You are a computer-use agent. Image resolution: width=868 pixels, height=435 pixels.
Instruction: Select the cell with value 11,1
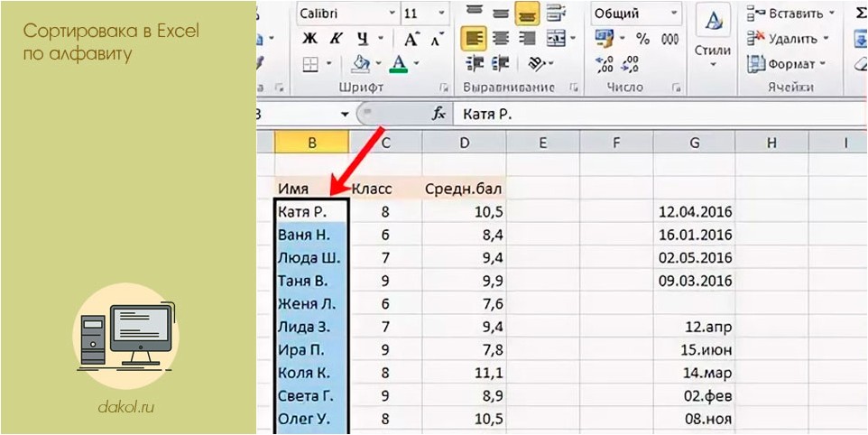pos(464,374)
